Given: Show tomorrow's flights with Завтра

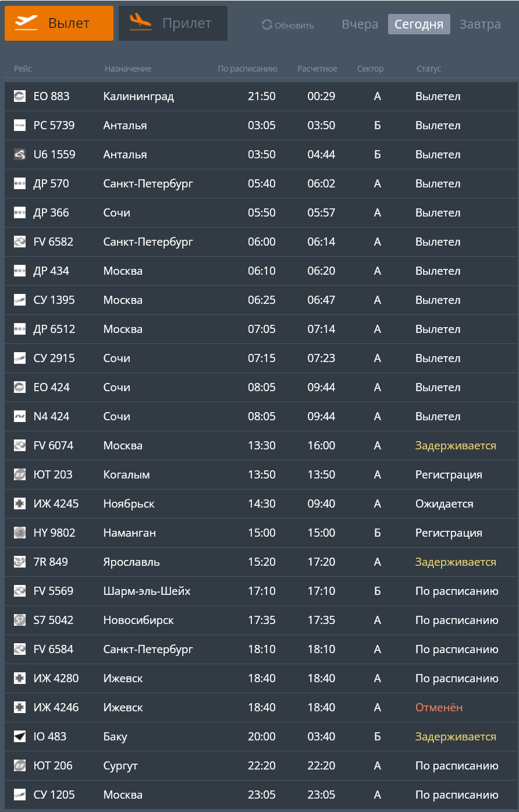Looking at the screenshot, I should point(480,24).
